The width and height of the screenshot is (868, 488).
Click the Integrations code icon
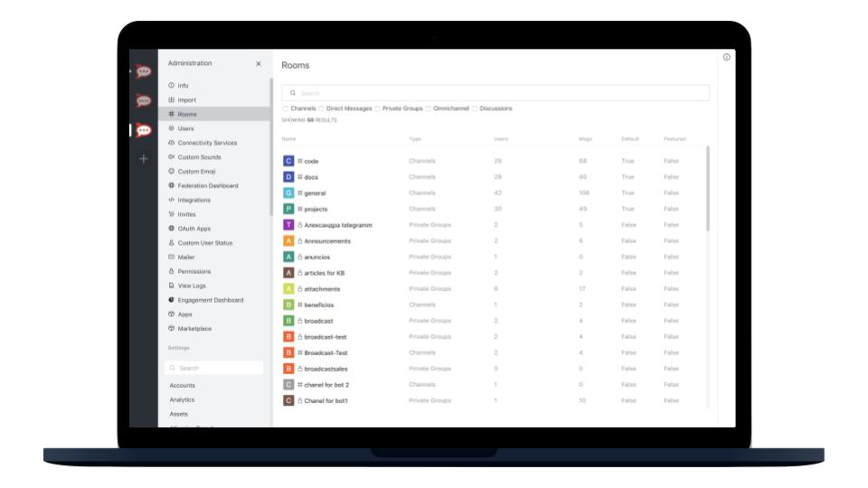pos(171,200)
